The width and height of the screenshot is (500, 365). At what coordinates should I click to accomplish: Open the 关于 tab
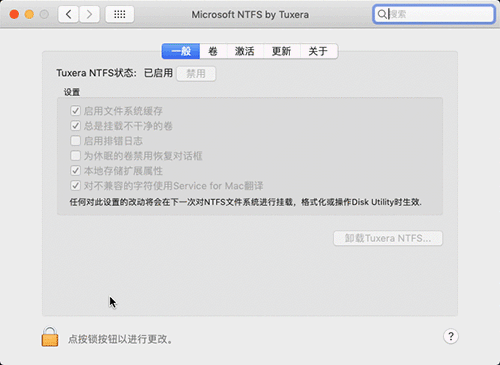pos(319,51)
